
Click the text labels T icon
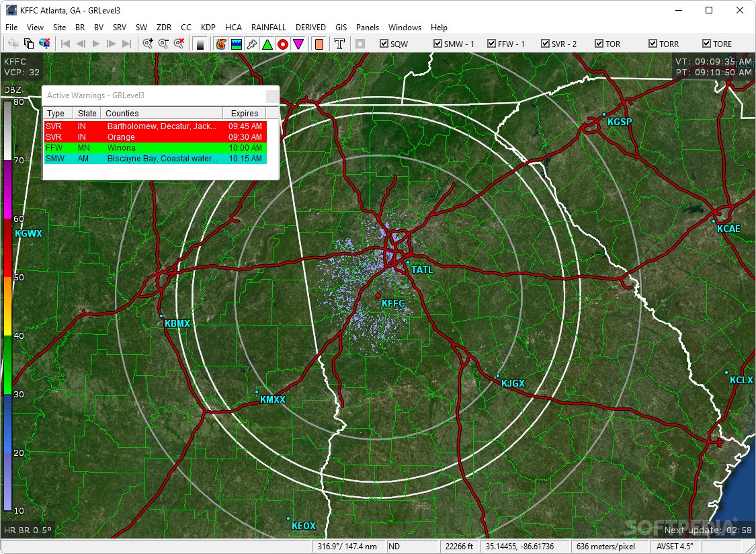click(339, 44)
